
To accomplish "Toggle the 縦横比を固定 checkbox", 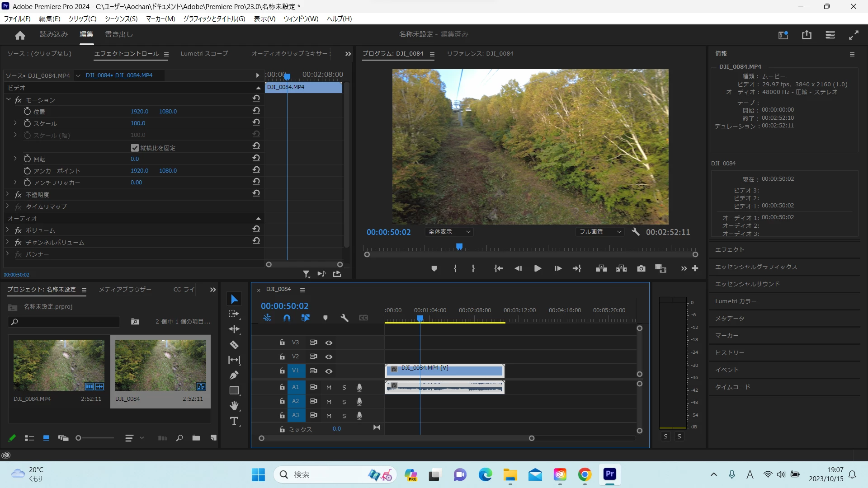I will [135, 148].
